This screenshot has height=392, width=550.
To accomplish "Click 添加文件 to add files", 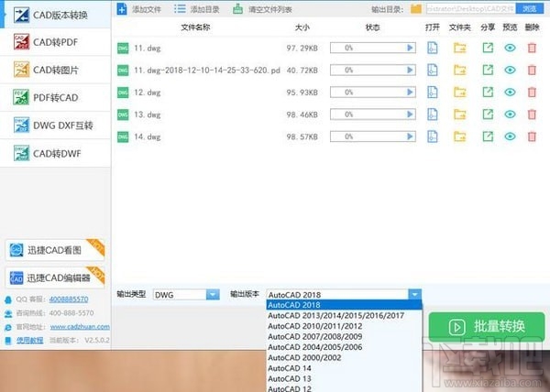I will click(139, 9).
